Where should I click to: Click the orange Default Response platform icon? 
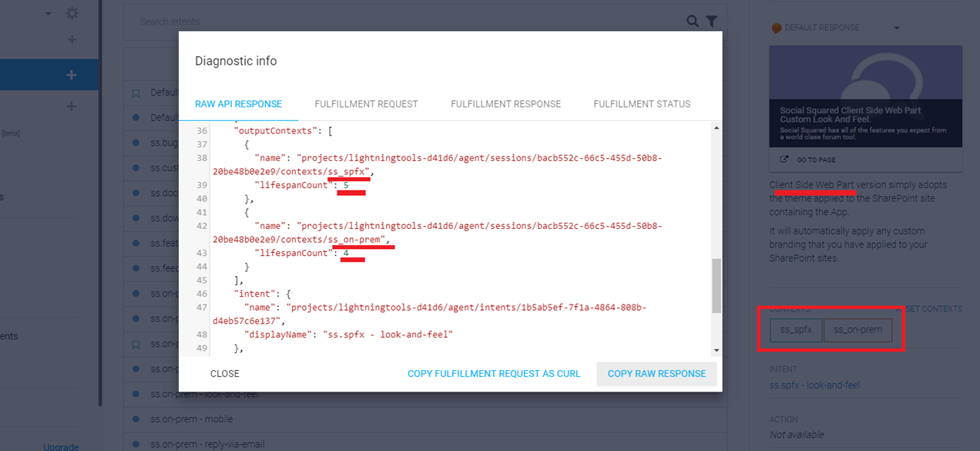tap(776, 29)
